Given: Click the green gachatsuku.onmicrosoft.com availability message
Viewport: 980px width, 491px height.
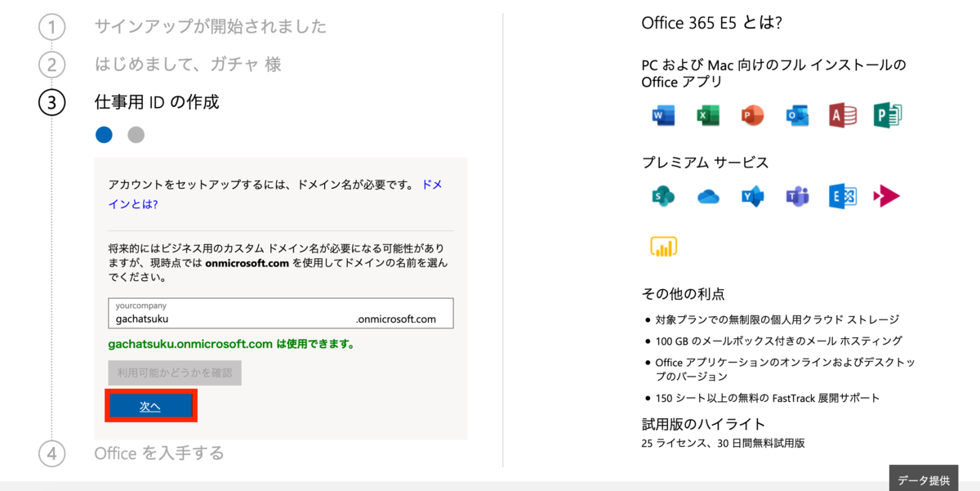Looking at the screenshot, I should tap(232, 344).
